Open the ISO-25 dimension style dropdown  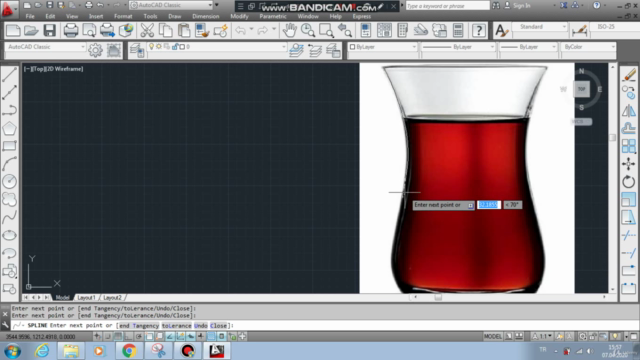[x=615, y=27]
